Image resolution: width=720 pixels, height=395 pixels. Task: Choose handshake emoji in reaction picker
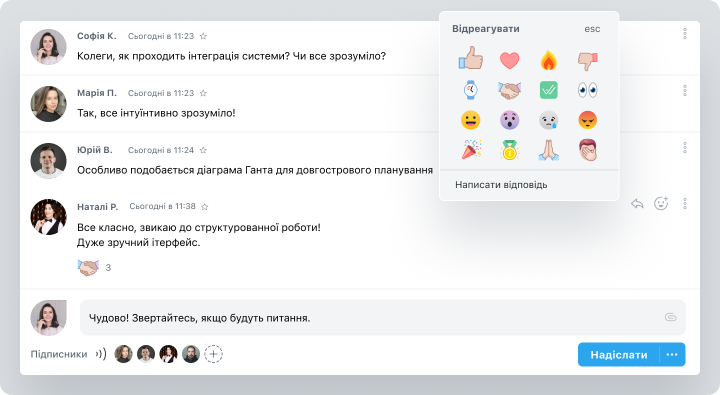pyautogui.click(x=509, y=90)
